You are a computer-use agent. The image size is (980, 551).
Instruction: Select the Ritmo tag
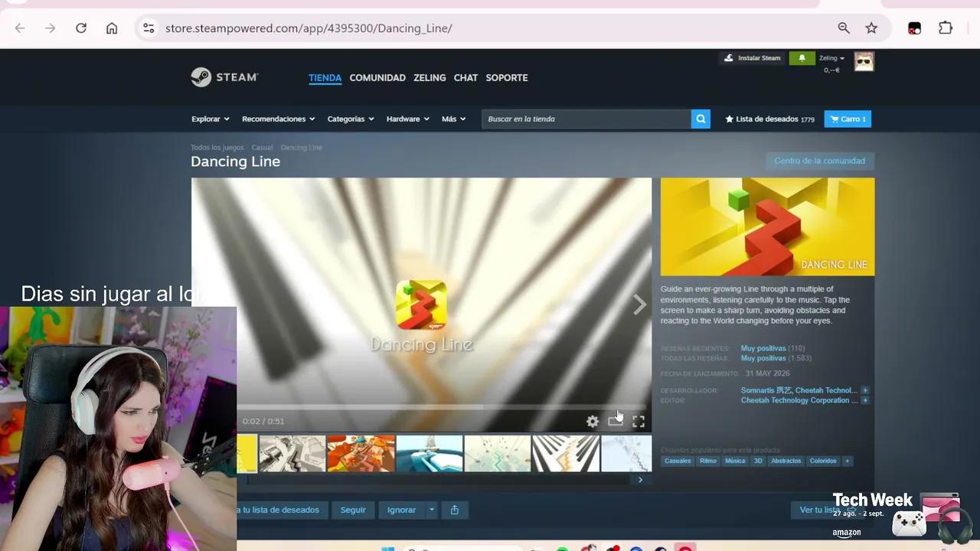pyautogui.click(x=708, y=461)
